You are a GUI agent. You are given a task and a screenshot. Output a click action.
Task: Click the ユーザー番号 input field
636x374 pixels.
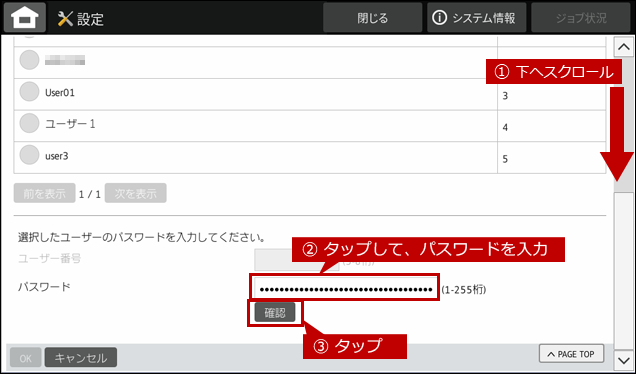[297, 260]
